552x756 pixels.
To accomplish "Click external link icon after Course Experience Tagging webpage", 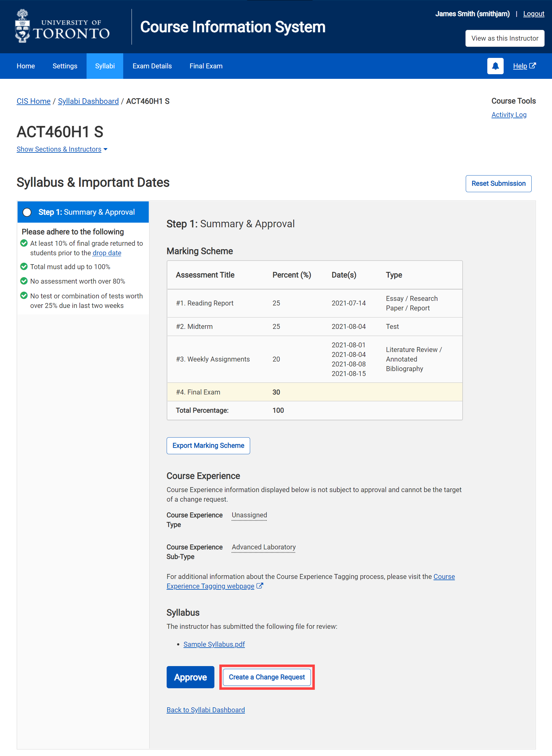I will click(260, 586).
